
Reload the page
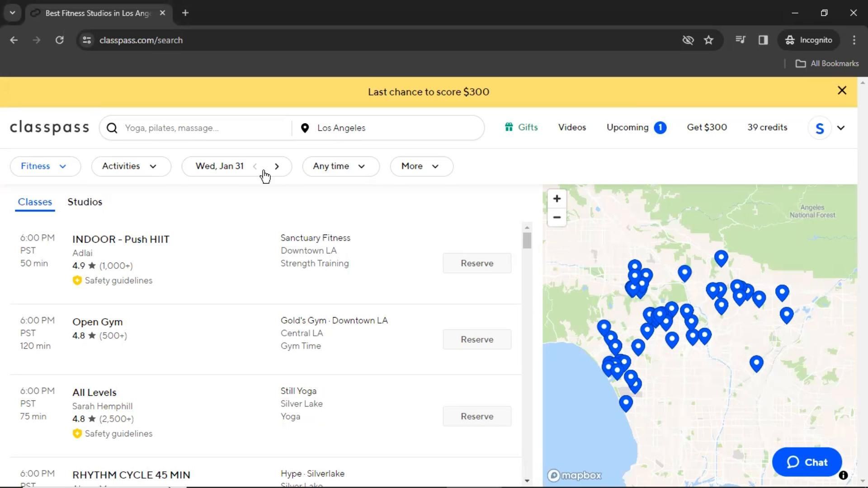[x=59, y=40]
